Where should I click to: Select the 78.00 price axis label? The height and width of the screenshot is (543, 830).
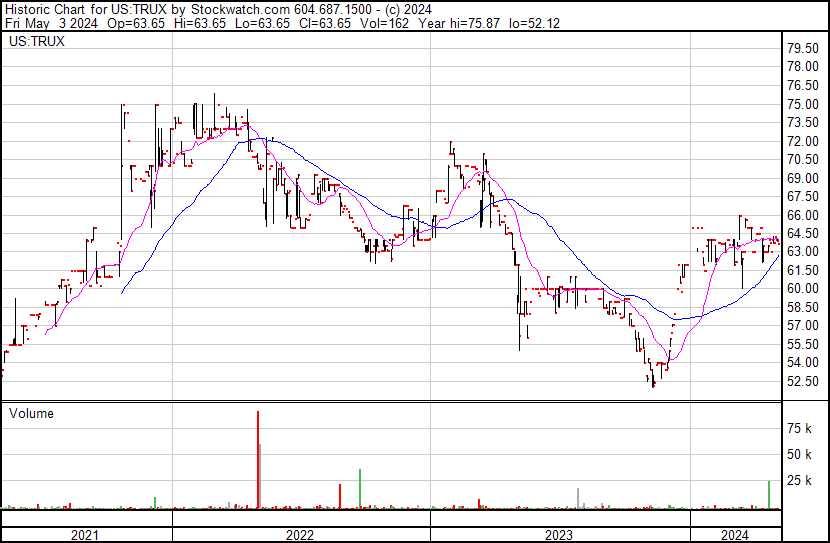click(x=803, y=67)
